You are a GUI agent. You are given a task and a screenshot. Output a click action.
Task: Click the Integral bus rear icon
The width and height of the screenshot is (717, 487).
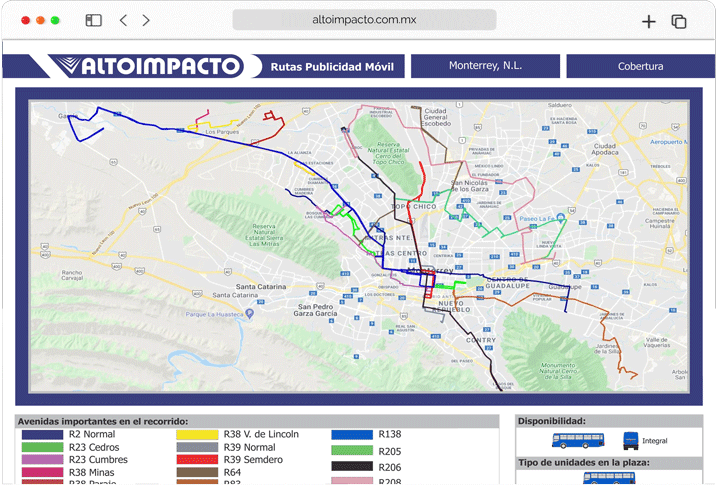tap(631, 441)
